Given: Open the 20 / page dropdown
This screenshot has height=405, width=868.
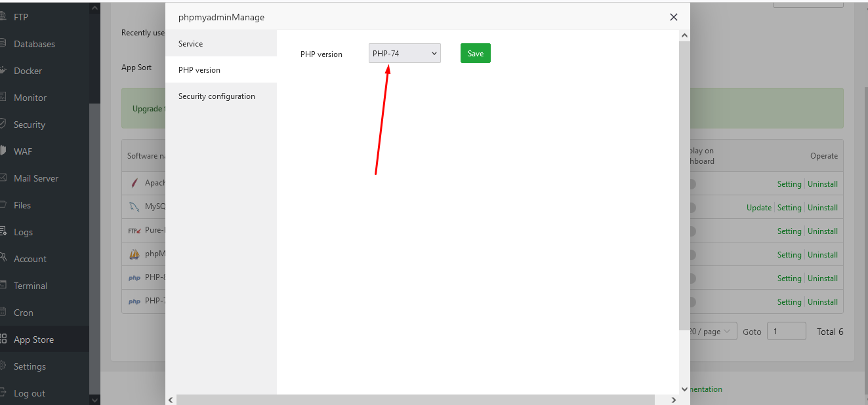Looking at the screenshot, I should pyautogui.click(x=712, y=332).
